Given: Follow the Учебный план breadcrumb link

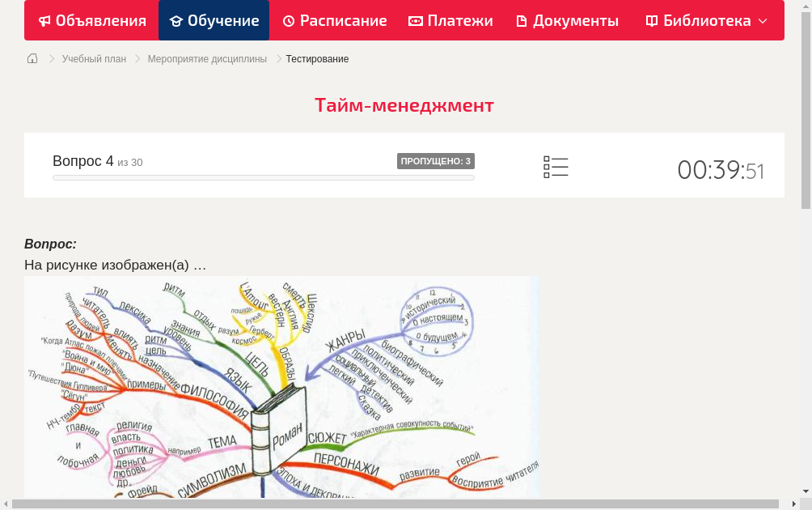Looking at the screenshot, I should pos(94,58).
